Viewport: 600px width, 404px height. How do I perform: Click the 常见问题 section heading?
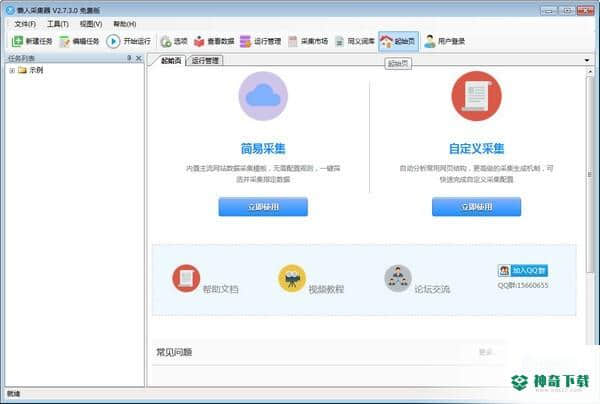174,352
